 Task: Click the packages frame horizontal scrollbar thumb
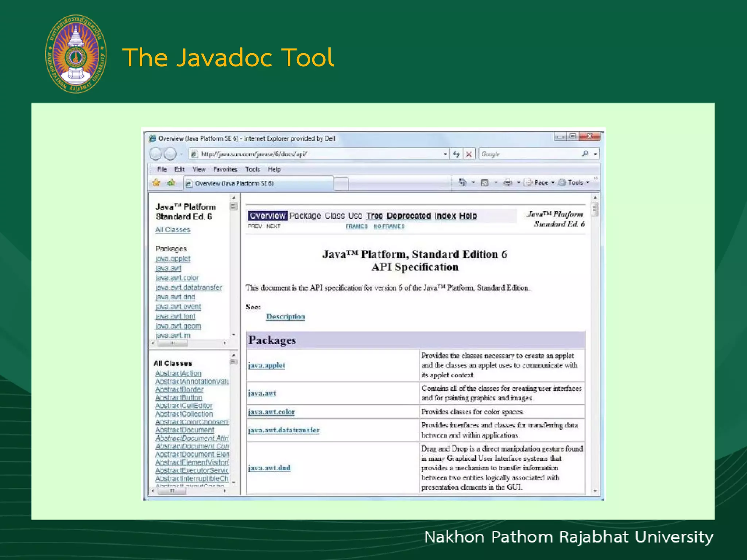tap(172, 343)
